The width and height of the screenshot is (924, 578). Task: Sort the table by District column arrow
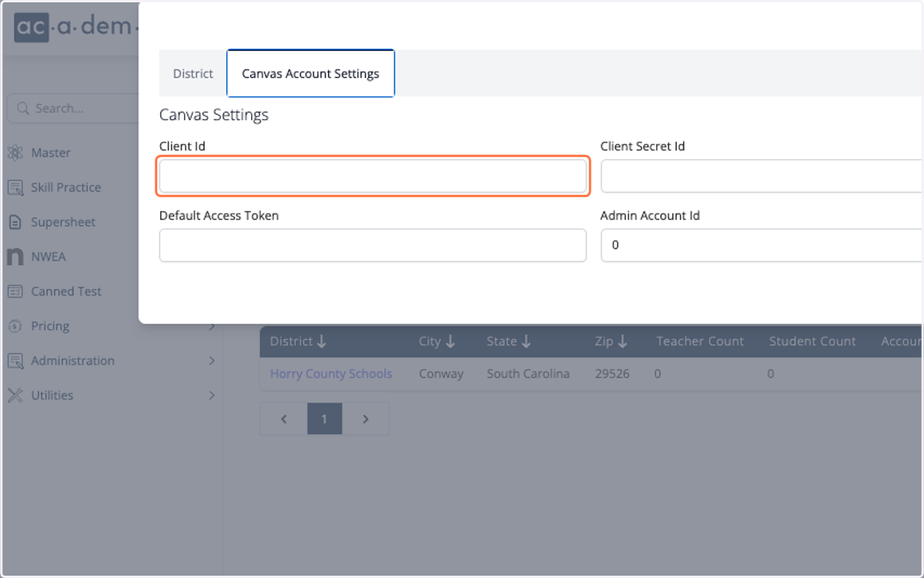point(322,341)
